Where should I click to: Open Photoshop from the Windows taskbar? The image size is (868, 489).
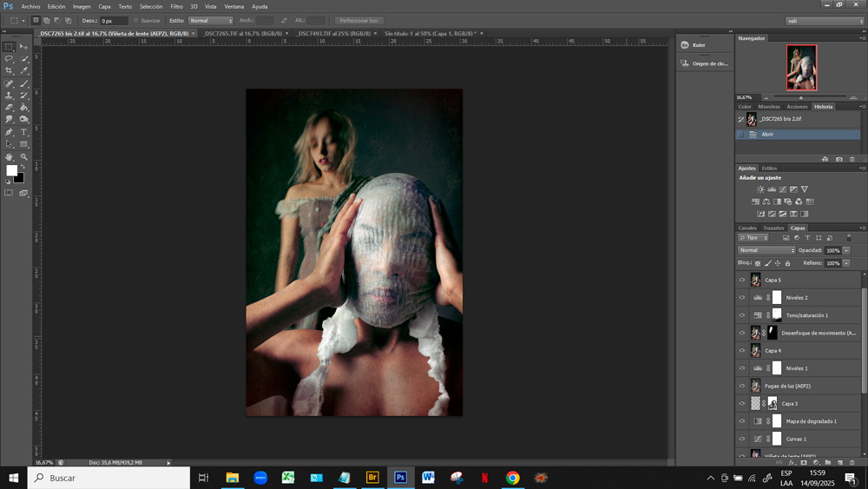pos(400,478)
